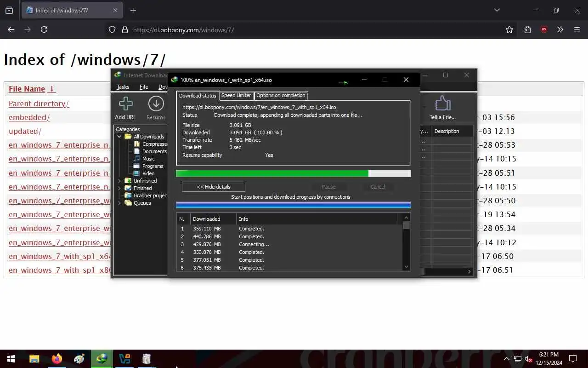Show more toolbar tools via double-chevron
Screen dimensions: 588x368
click(x=560, y=29)
